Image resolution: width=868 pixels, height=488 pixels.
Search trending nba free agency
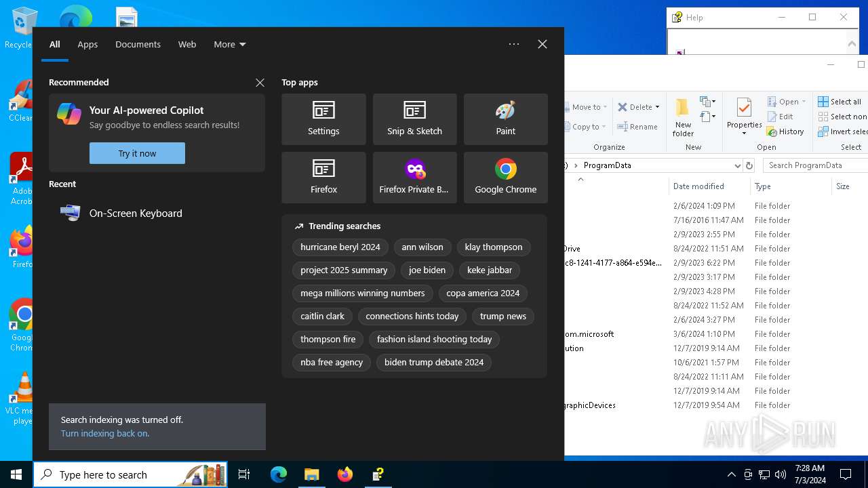coord(332,363)
